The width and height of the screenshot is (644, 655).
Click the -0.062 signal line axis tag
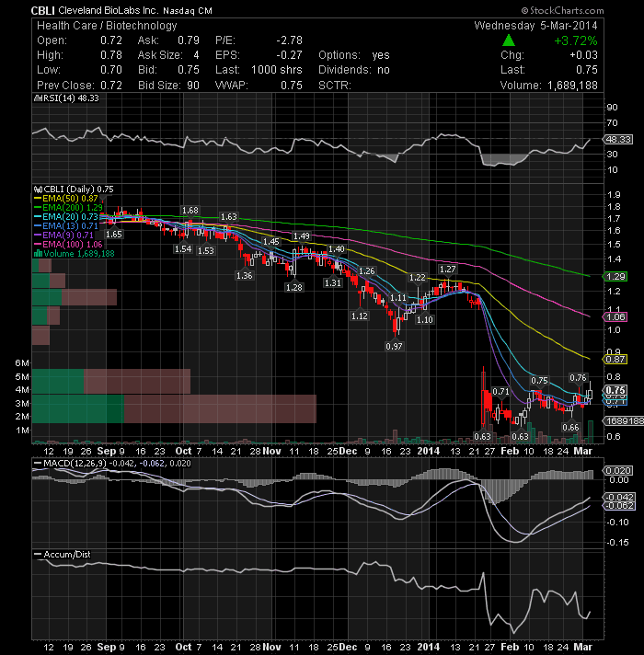click(x=619, y=506)
